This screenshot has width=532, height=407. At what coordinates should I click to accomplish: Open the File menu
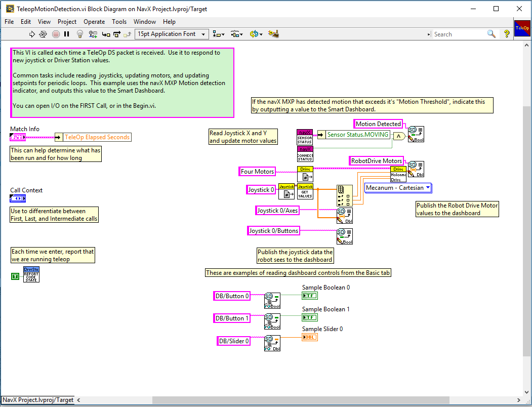[9, 22]
